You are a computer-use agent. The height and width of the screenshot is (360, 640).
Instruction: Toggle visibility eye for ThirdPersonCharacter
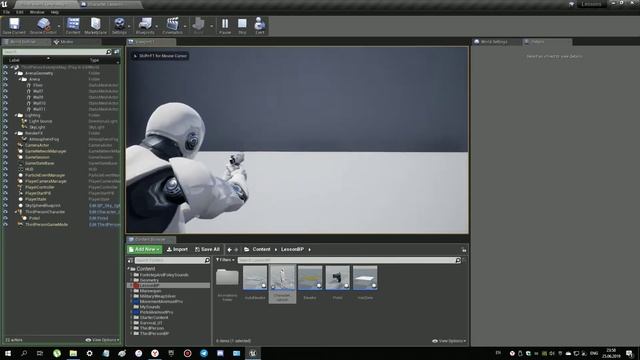pos(5,212)
